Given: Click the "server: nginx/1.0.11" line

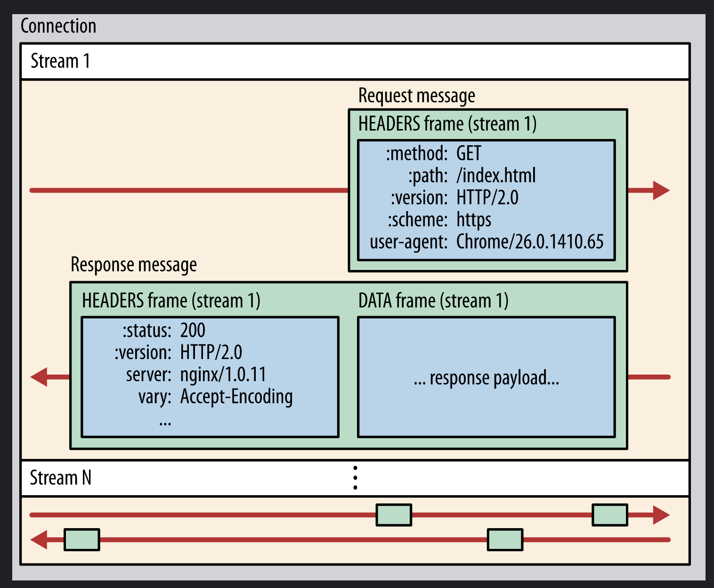Looking at the screenshot, I should [x=196, y=375].
